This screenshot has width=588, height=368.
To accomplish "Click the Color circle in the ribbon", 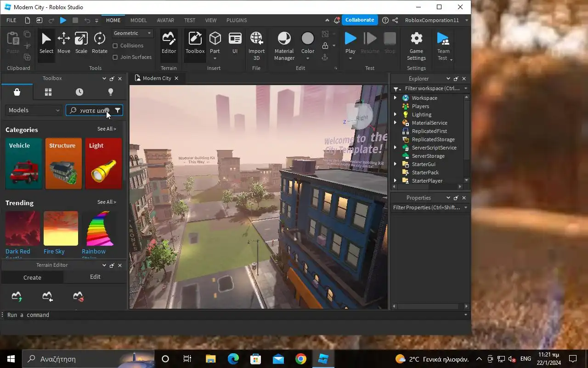I will [308, 39].
